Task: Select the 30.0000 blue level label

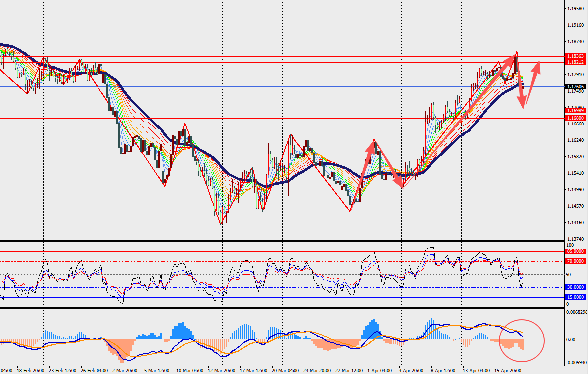Action: click(x=576, y=287)
